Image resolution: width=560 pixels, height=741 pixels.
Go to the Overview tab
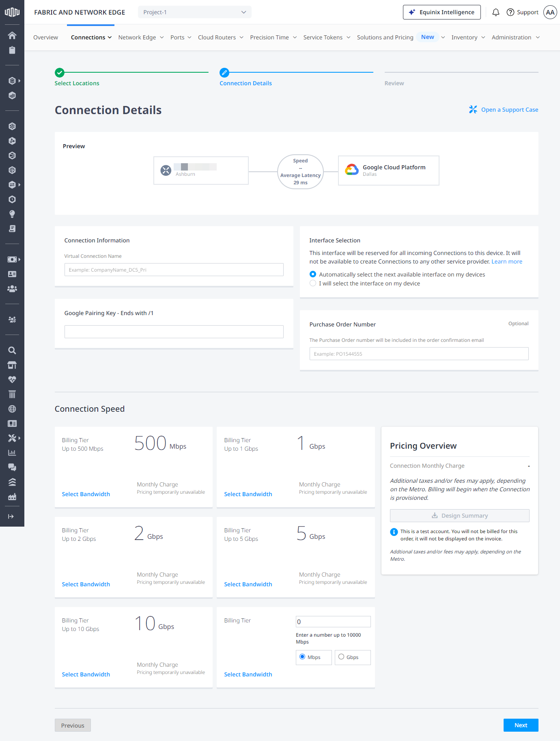coord(45,37)
